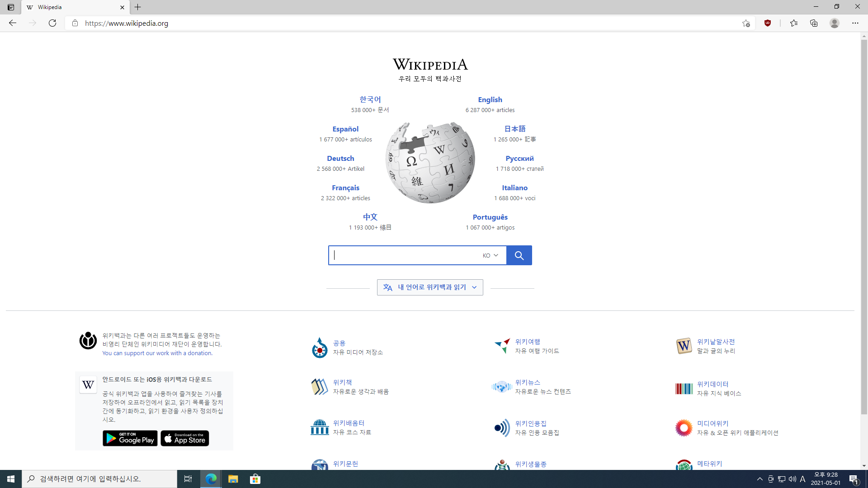Image resolution: width=868 pixels, height=488 pixels.
Task: Click the 위키문헌 project link
Action: (x=345, y=464)
